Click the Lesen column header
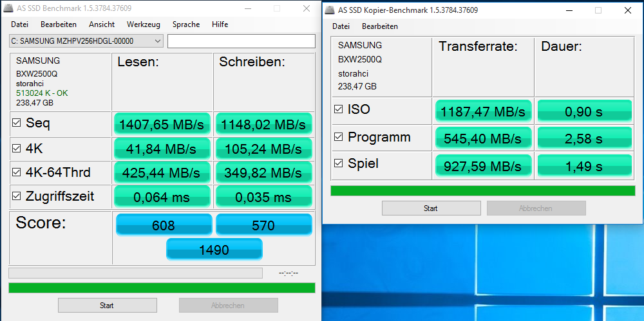This screenshot has width=644, height=321. click(x=138, y=62)
